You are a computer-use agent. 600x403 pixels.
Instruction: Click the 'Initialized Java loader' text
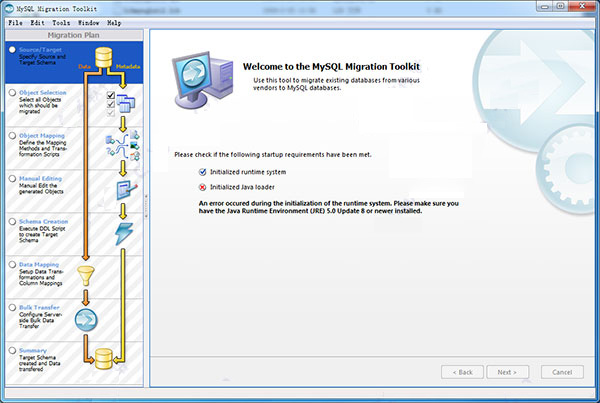coord(242,187)
